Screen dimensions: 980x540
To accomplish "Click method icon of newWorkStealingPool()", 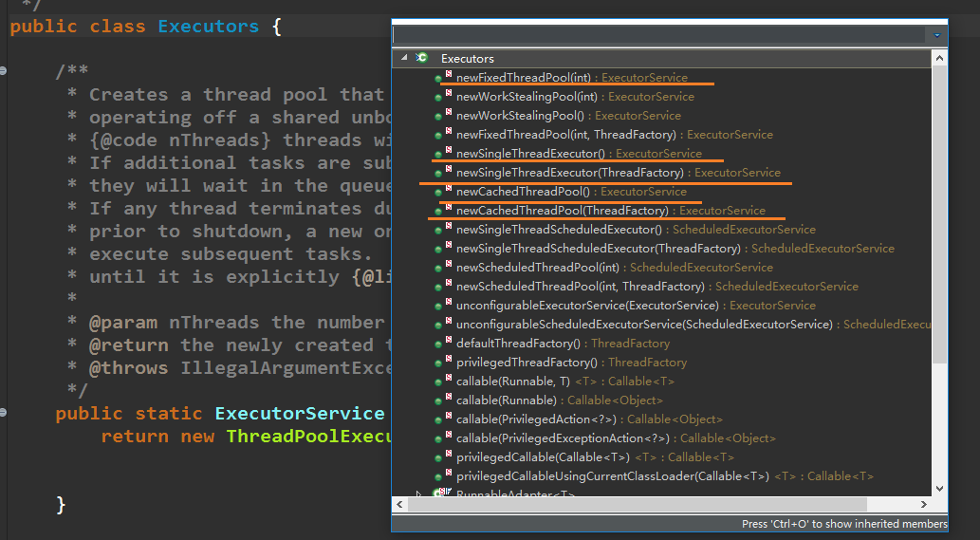I will coord(442,115).
